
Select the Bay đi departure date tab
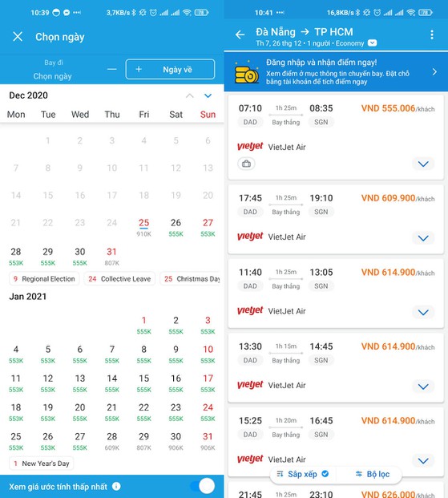coord(53,70)
